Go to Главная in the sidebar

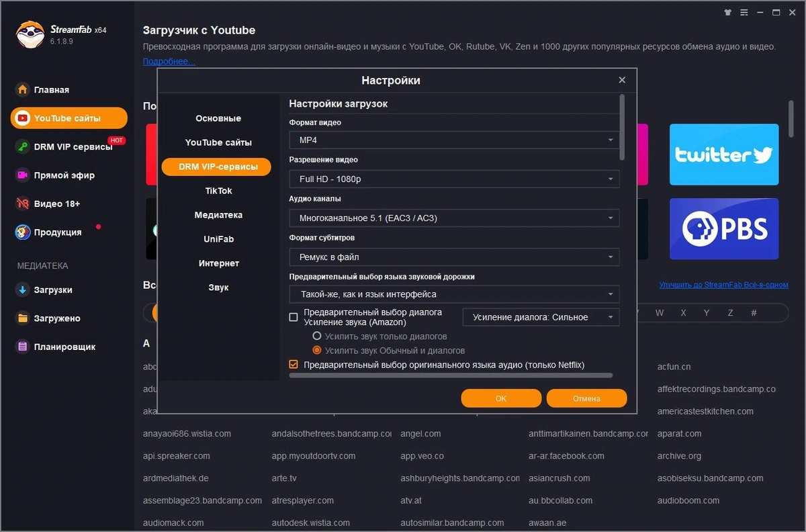point(52,89)
